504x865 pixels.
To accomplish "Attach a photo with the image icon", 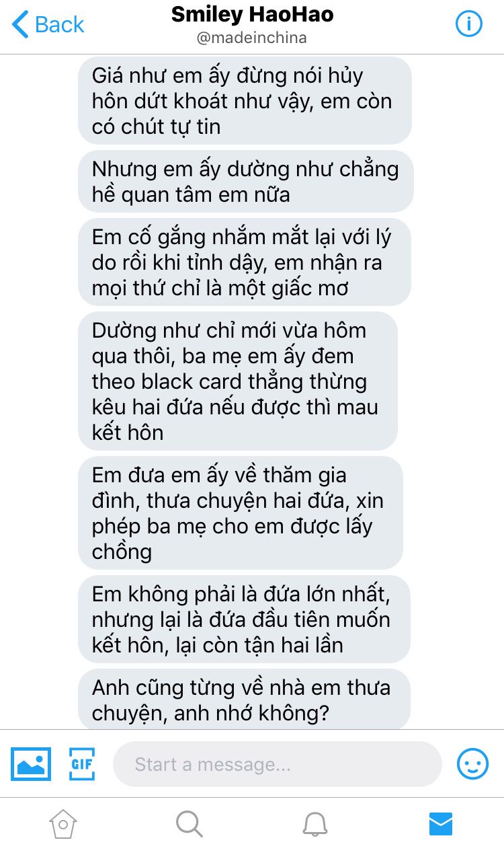I will [31, 764].
